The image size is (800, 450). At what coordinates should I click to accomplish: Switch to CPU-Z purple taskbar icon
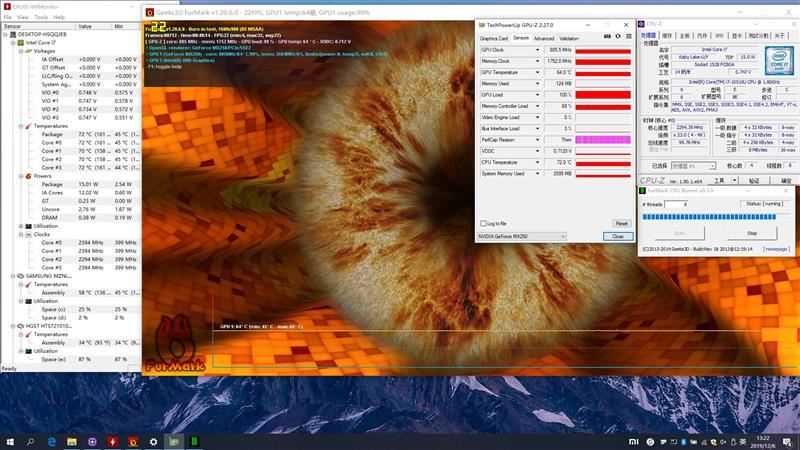[92, 442]
